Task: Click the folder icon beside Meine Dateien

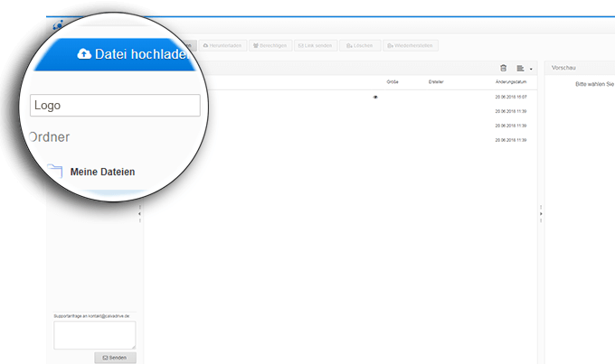Action: pyautogui.click(x=54, y=172)
